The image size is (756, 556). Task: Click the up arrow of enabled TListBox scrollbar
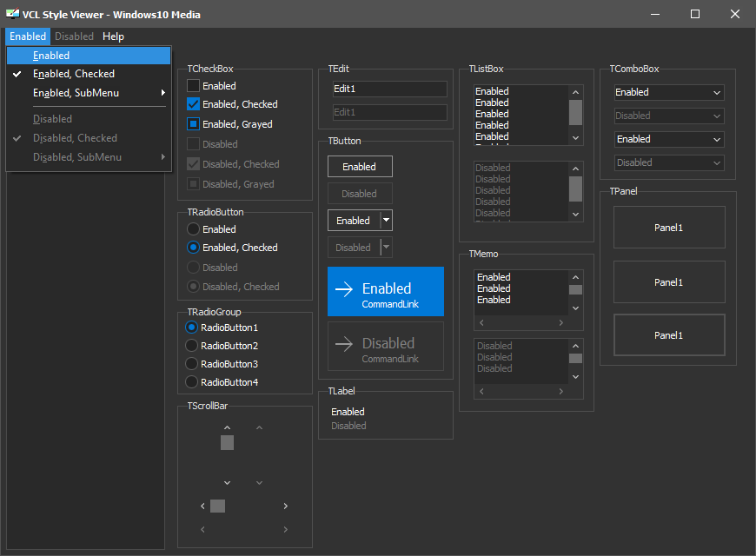tap(575, 92)
